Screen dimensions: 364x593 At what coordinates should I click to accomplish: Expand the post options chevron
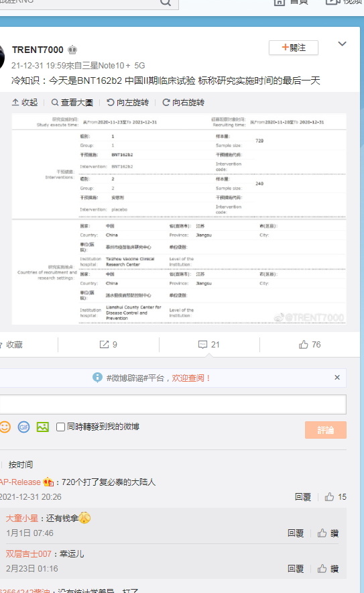[342, 44]
